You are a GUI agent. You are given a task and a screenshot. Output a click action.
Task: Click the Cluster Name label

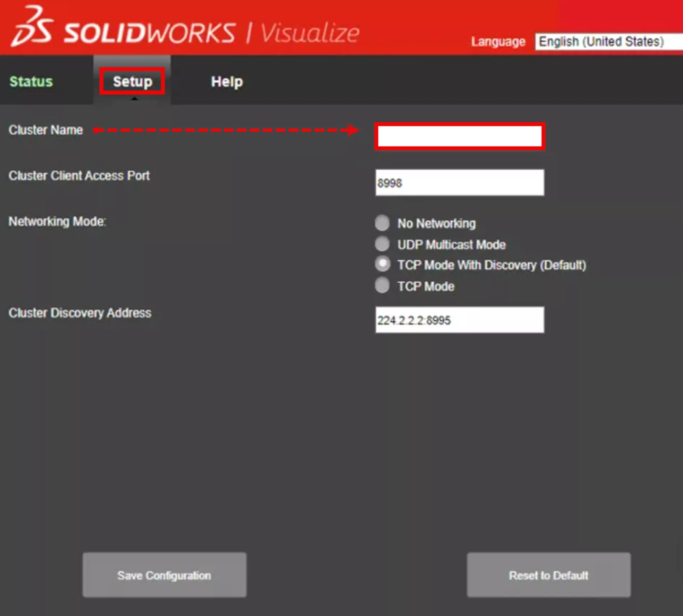(x=46, y=130)
